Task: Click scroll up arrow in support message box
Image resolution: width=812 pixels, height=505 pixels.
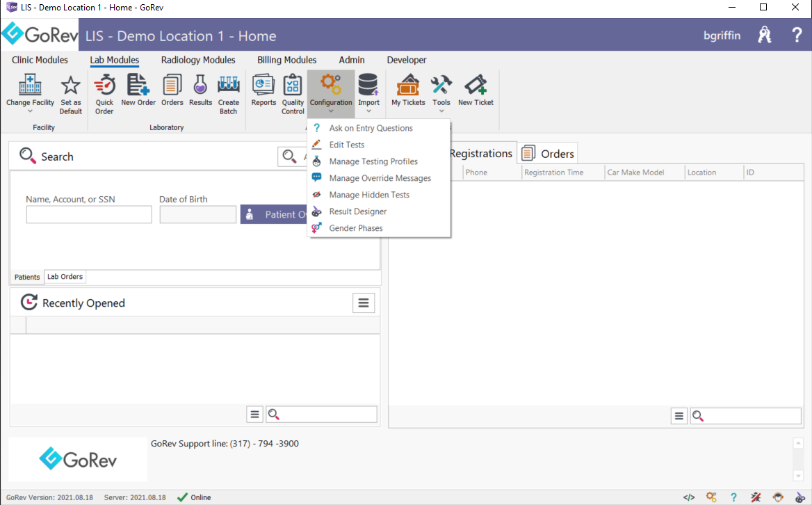Action: point(798,443)
